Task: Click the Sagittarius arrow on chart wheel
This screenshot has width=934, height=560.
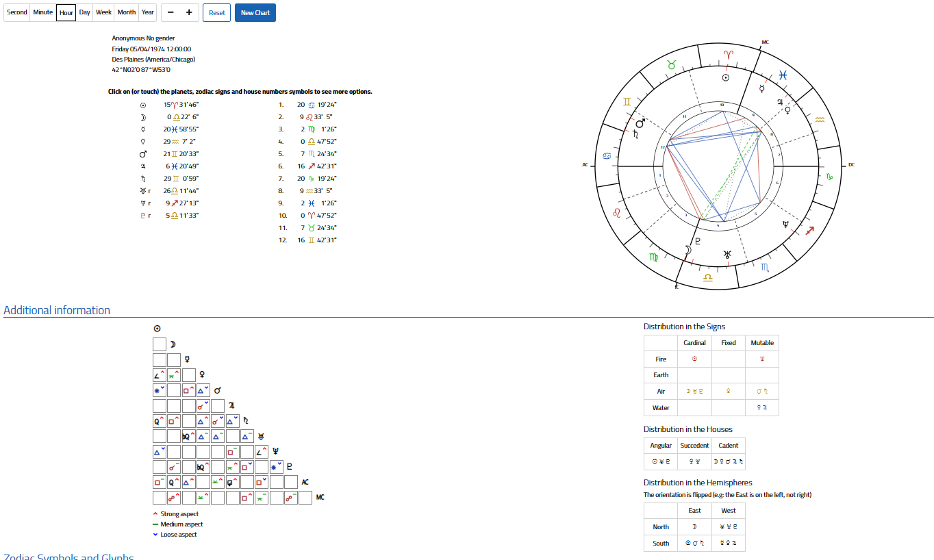Action: (x=809, y=231)
